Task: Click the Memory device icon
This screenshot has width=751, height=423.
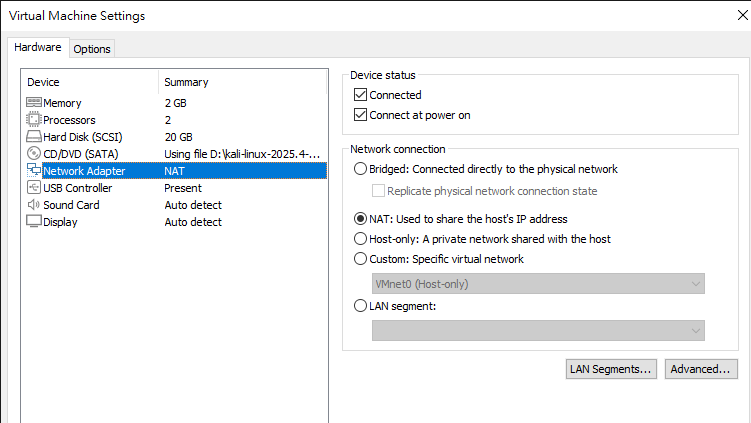Action: (33, 103)
